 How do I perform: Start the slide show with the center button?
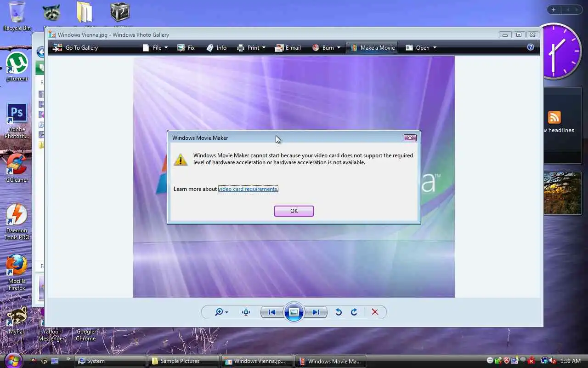(294, 312)
